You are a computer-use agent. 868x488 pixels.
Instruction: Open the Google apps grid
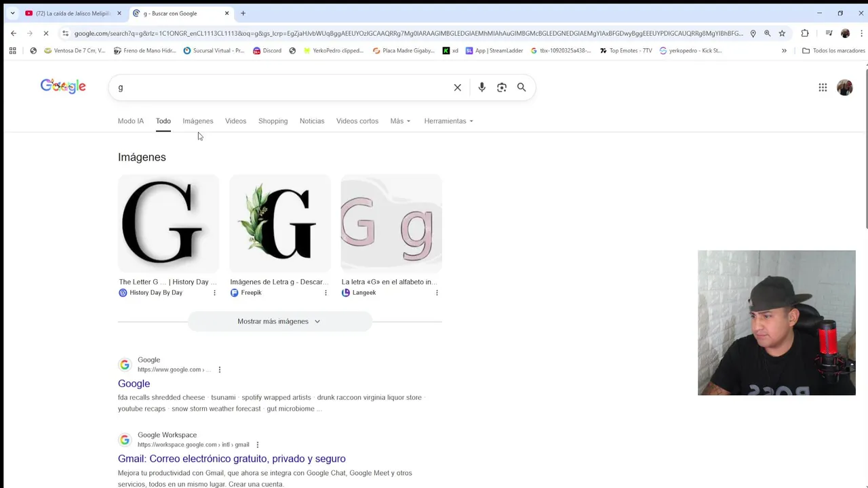(823, 87)
